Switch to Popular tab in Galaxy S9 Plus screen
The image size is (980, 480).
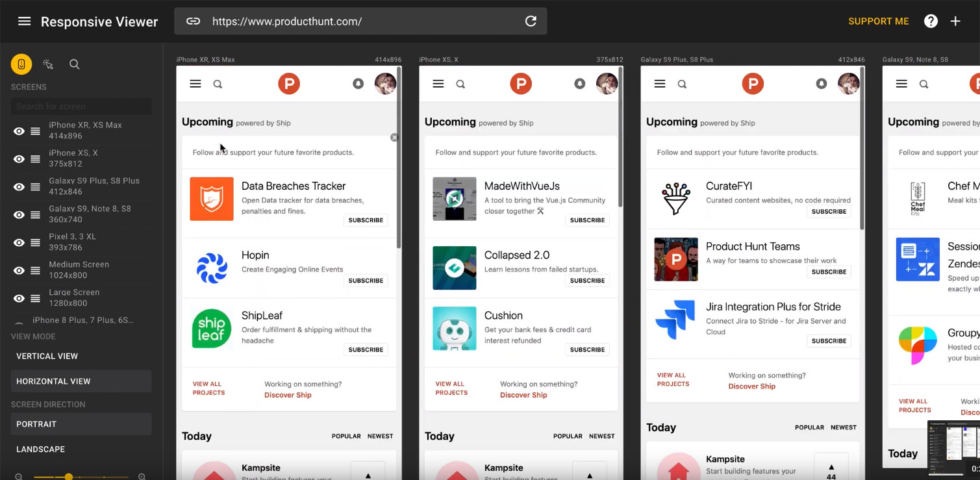coord(809,427)
